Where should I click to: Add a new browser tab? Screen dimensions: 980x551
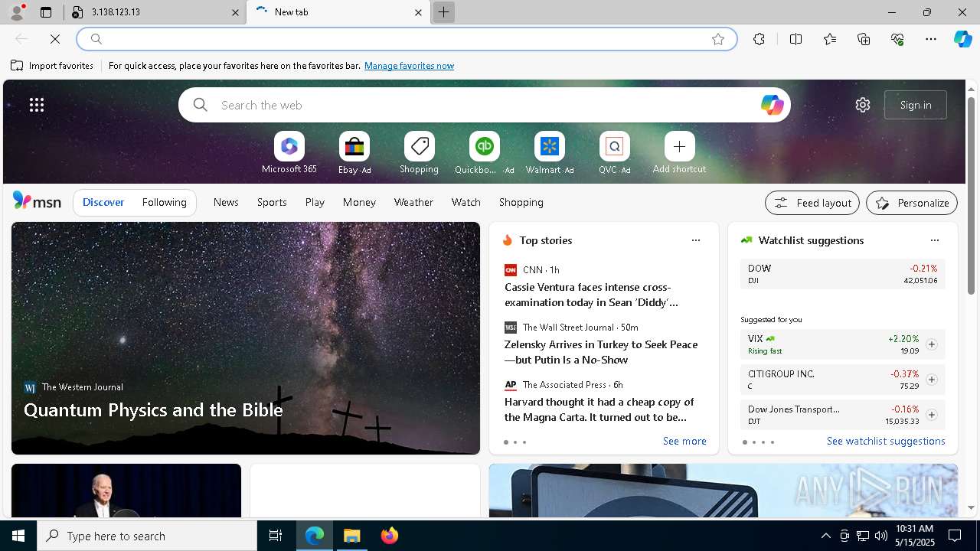pos(443,12)
